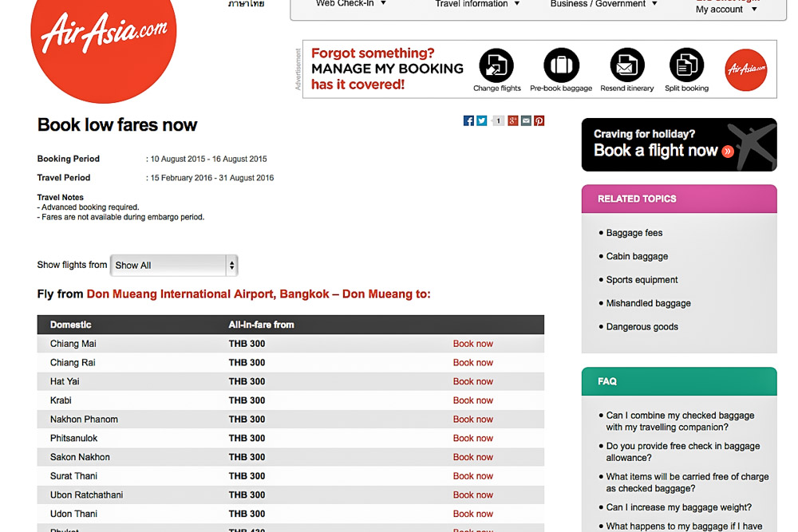Open the Show All flights dropdown
The height and width of the screenshot is (532, 798).
[174, 266]
